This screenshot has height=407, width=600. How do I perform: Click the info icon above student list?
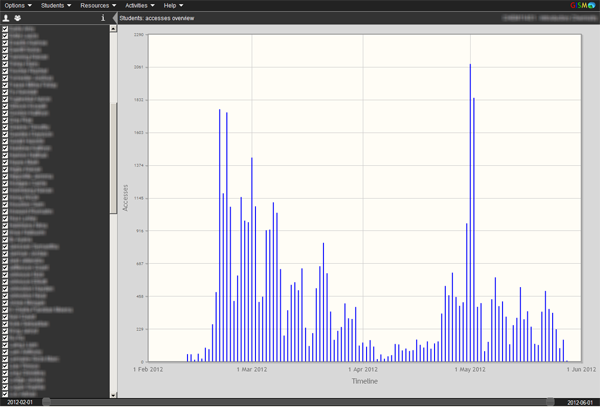pyautogui.click(x=103, y=18)
